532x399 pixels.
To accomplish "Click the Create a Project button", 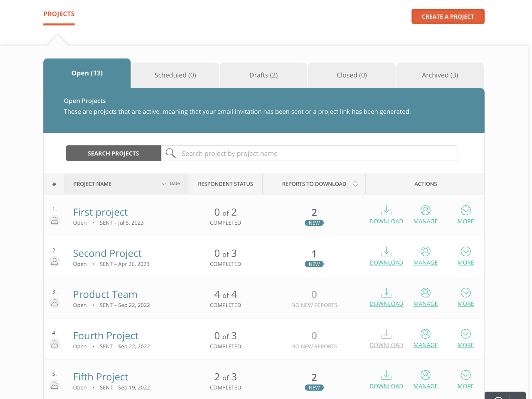I will tap(448, 17).
